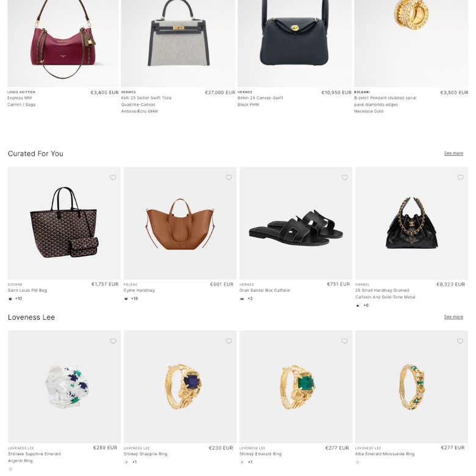Heart the Alba Emerald Moissanite Ring
476x476 pixels.
point(460,341)
